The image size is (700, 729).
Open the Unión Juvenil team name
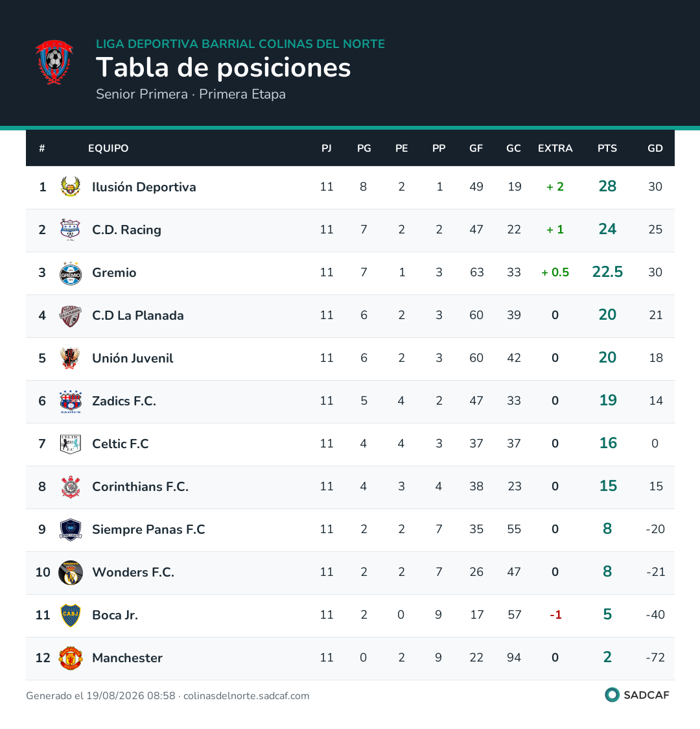(132, 358)
